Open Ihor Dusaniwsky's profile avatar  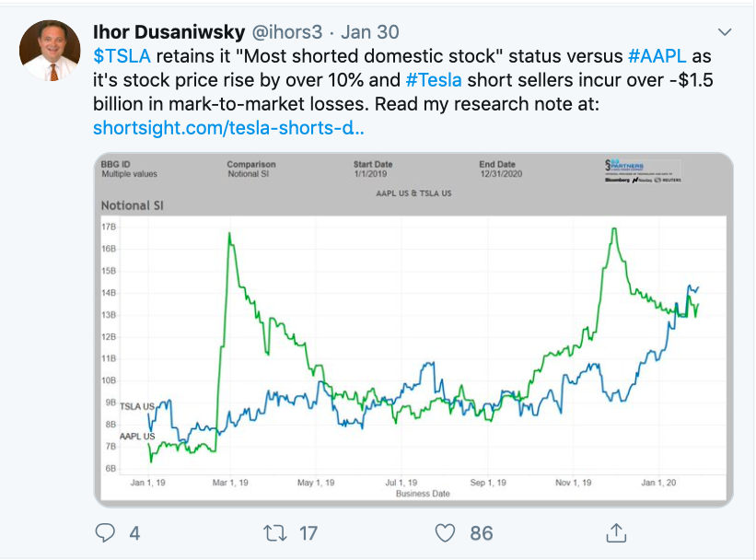50,51
